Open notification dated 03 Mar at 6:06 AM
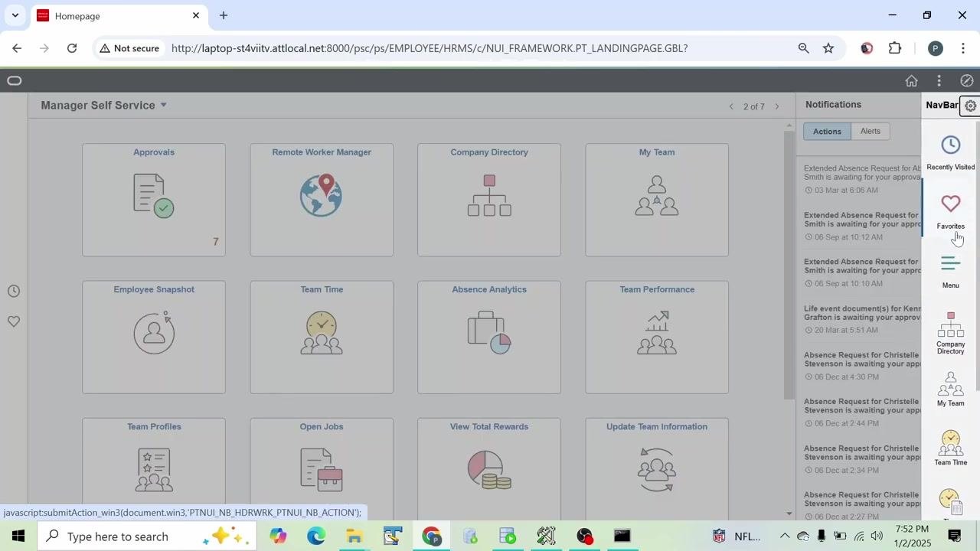 pyautogui.click(x=861, y=179)
